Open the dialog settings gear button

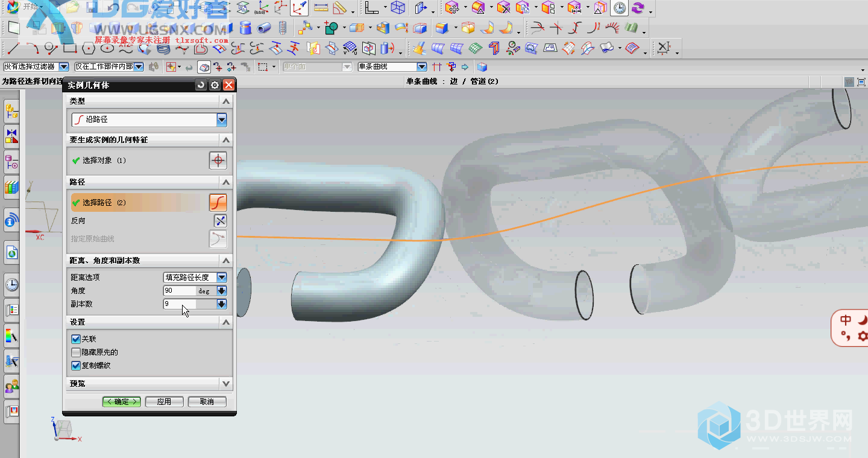click(215, 86)
